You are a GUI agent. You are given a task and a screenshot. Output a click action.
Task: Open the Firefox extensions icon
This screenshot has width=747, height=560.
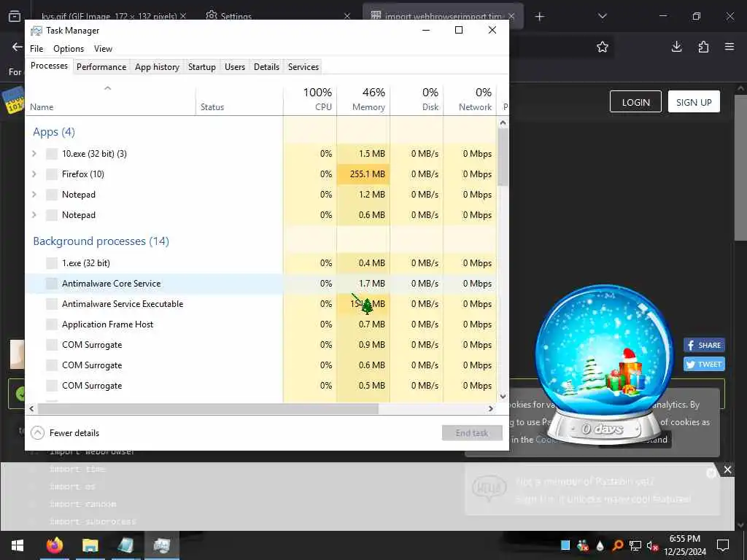703,47
